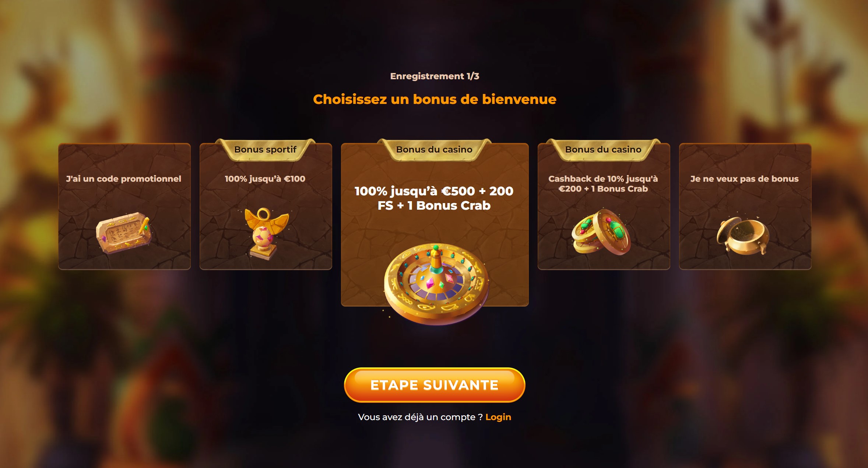Image resolution: width=868 pixels, height=468 pixels.
Task: Click the golden winged football trophy icon
Action: [x=266, y=234]
